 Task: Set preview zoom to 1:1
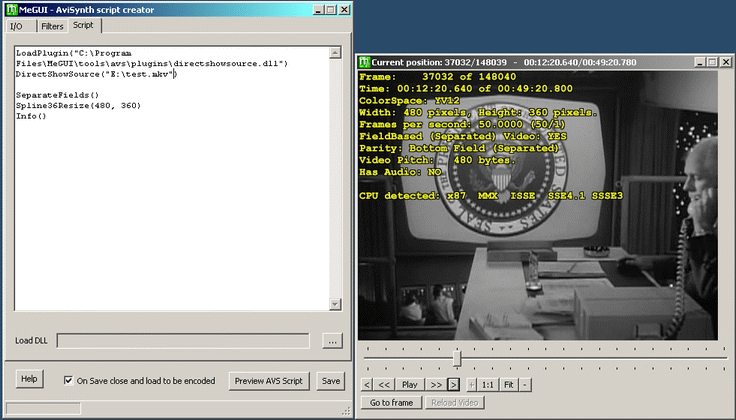pyautogui.click(x=488, y=385)
